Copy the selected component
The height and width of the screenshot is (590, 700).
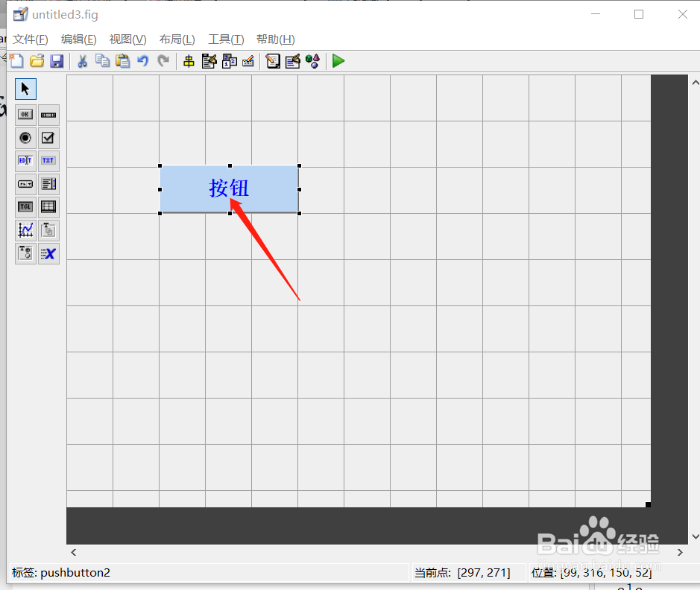coord(103,61)
